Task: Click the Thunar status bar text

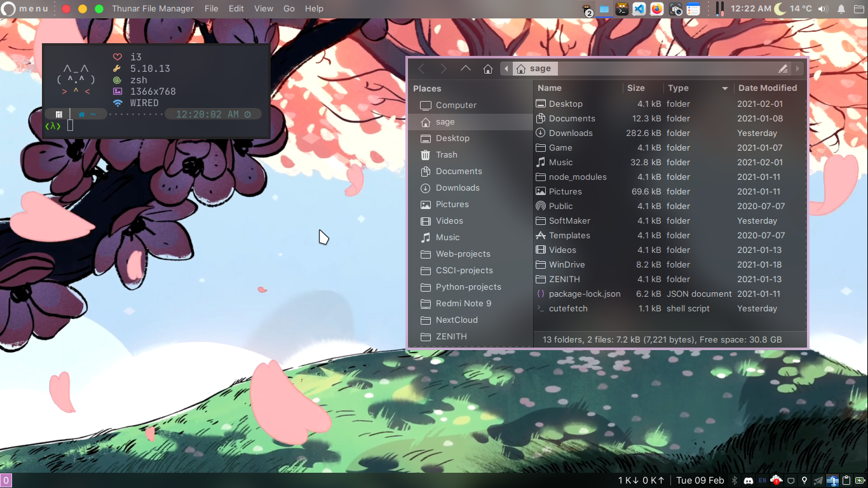Action: tap(662, 340)
